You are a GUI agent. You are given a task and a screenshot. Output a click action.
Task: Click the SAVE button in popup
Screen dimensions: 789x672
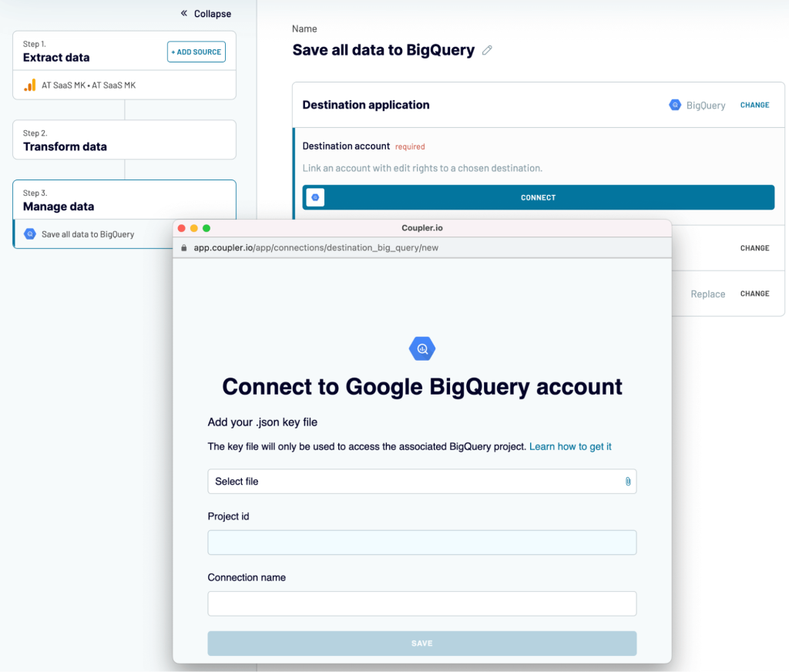(x=421, y=643)
